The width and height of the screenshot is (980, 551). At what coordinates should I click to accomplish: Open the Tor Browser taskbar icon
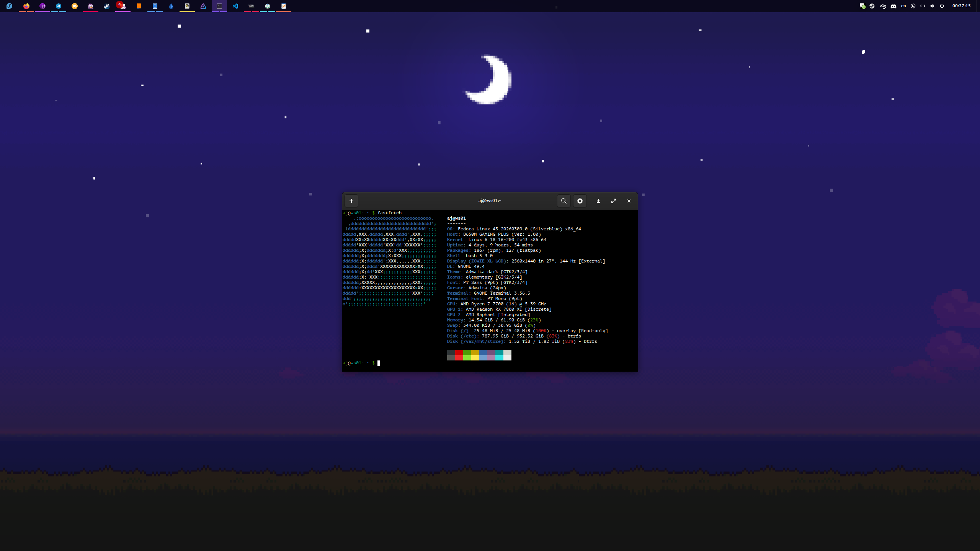tap(42, 6)
